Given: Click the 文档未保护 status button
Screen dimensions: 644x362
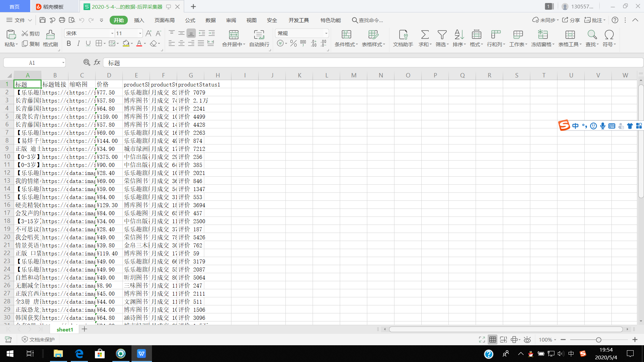Looking at the screenshot, I should [38, 340].
